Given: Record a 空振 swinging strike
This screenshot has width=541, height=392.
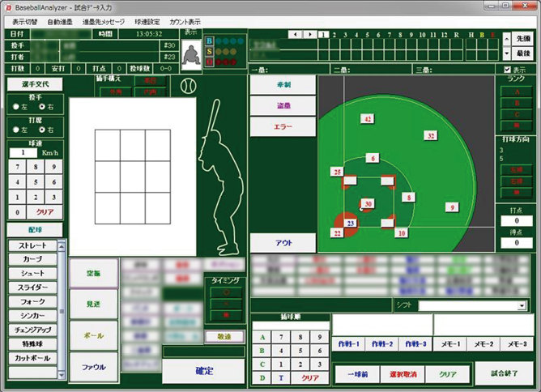Looking at the screenshot, I should click(x=93, y=273).
